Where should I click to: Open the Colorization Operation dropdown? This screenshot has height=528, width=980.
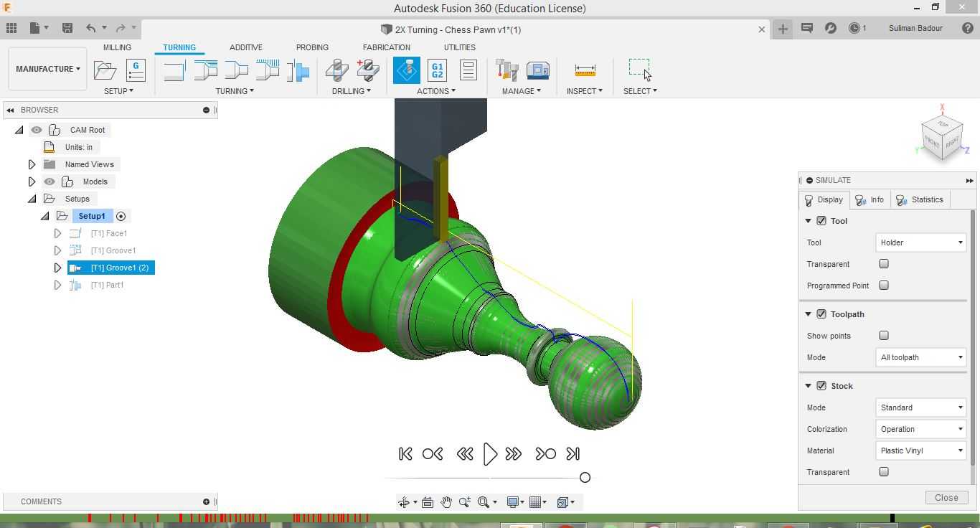pyautogui.click(x=920, y=429)
